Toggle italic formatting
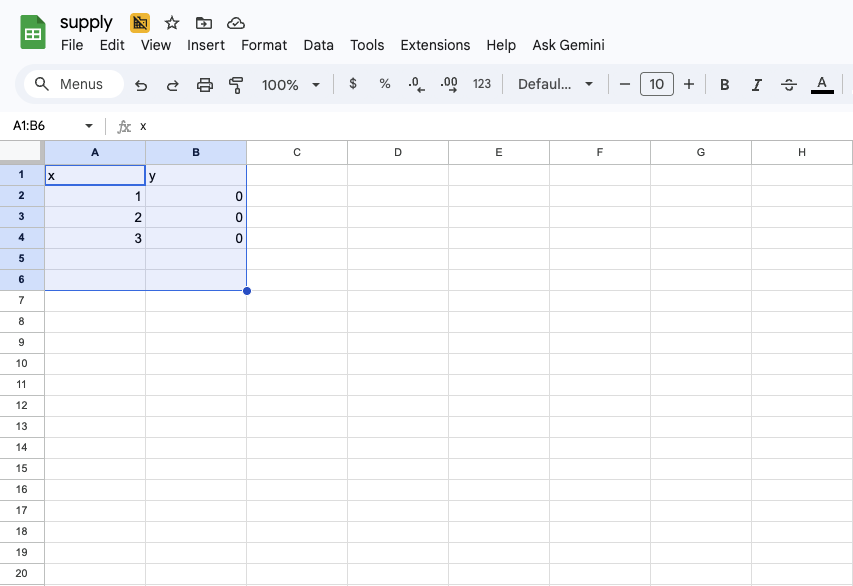853x586 pixels. point(757,85)
